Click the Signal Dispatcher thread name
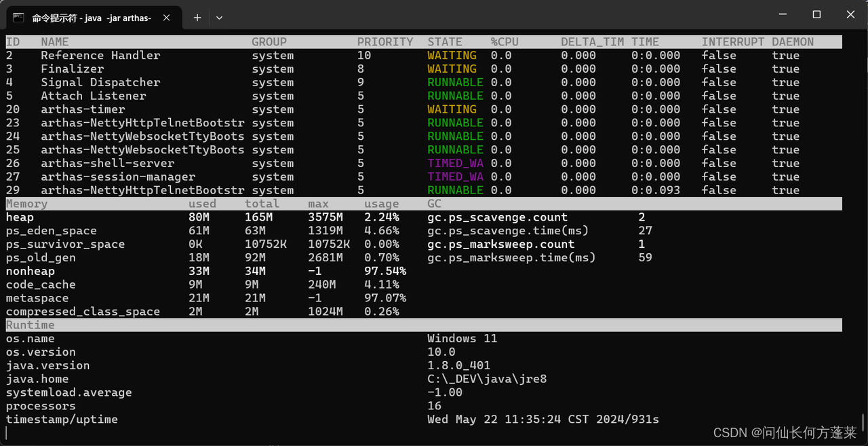 [100, 83]
